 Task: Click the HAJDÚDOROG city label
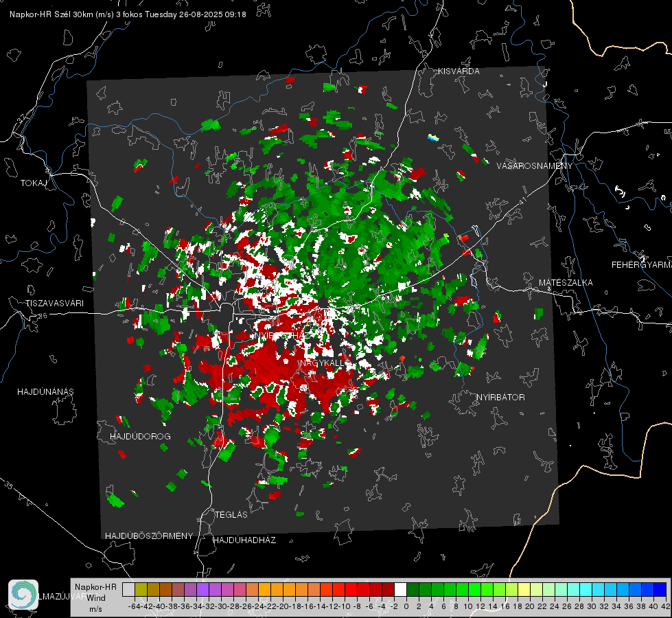[140, 437]
